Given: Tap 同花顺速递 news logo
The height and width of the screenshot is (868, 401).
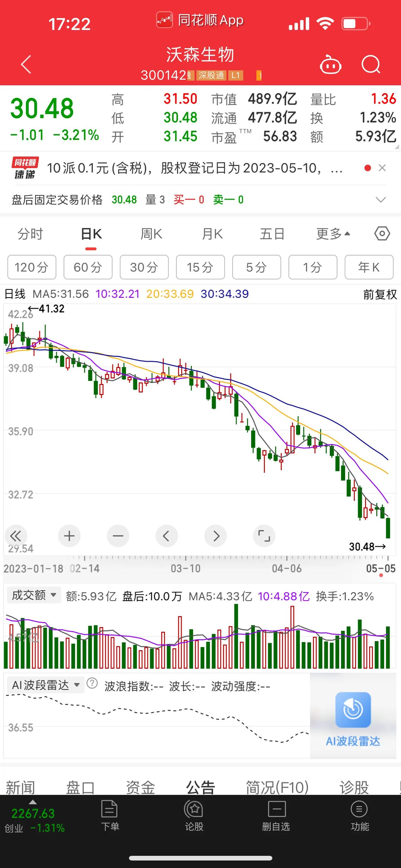Looking at the screenshot, I should click(x=25, y=168).
